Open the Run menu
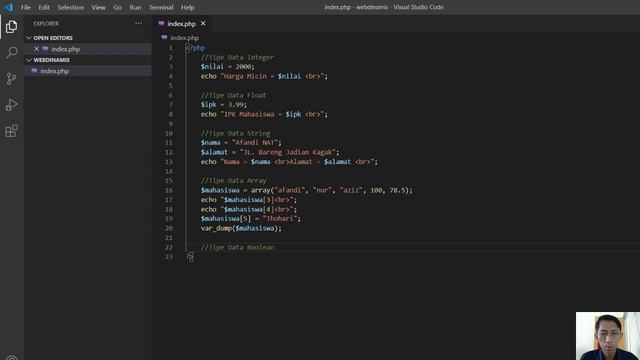This screenshot has width=640, height=360. [135, 7]
